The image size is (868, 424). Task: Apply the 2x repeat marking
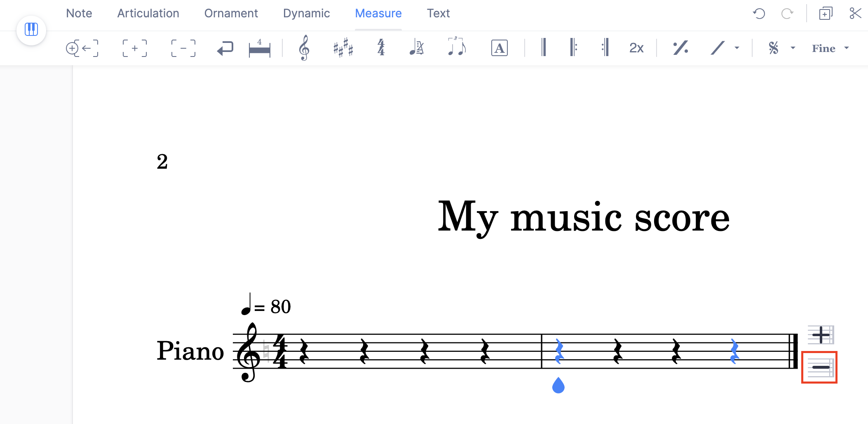tap(636, 47)
